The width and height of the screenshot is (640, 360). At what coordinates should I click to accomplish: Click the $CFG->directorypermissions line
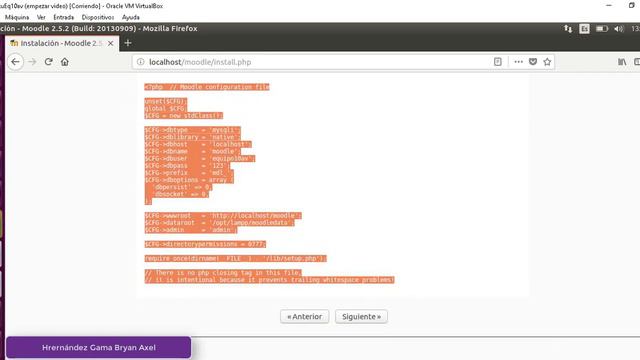205,244
